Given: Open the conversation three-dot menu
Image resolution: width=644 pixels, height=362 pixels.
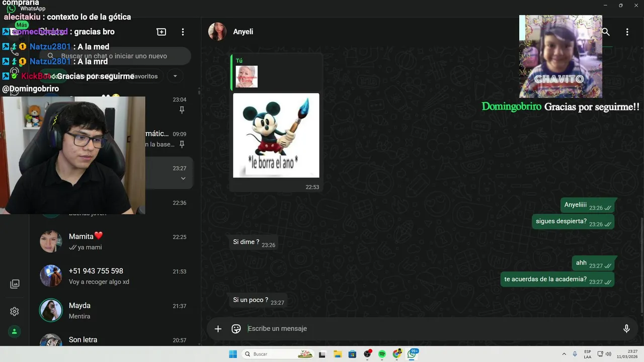Looking at the screenshot, I should coord(627,32).
